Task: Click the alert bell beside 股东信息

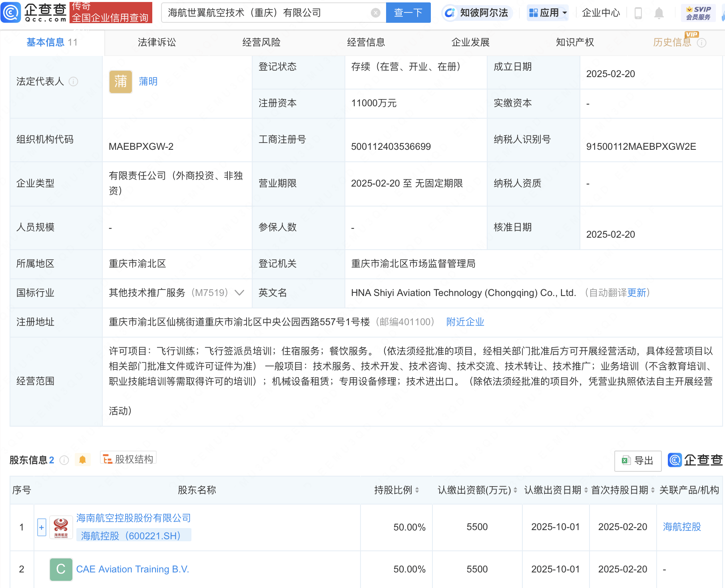Action: pyautogui.click(x=83, y=459)
